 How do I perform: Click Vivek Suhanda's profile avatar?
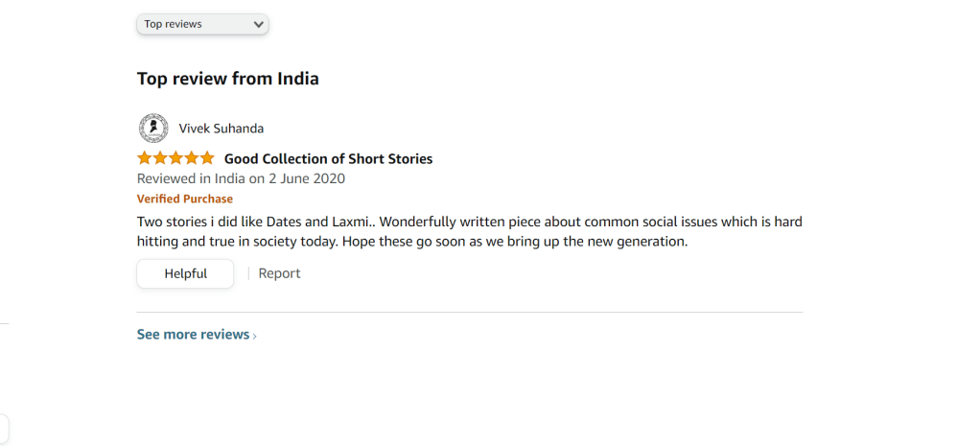point(153,128)
